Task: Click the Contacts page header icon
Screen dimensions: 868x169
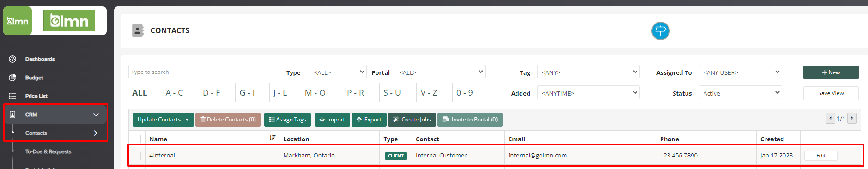Action: (138, 30)
